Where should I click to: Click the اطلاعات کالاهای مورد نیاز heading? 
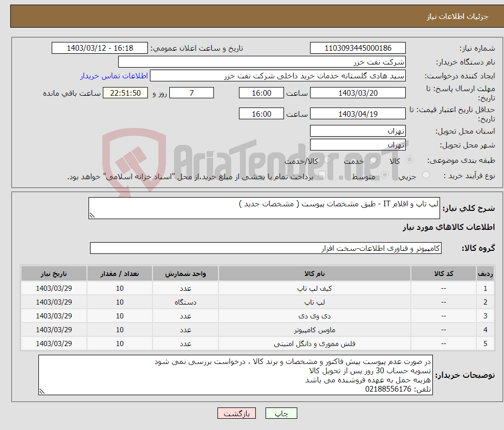coord(449,227)
